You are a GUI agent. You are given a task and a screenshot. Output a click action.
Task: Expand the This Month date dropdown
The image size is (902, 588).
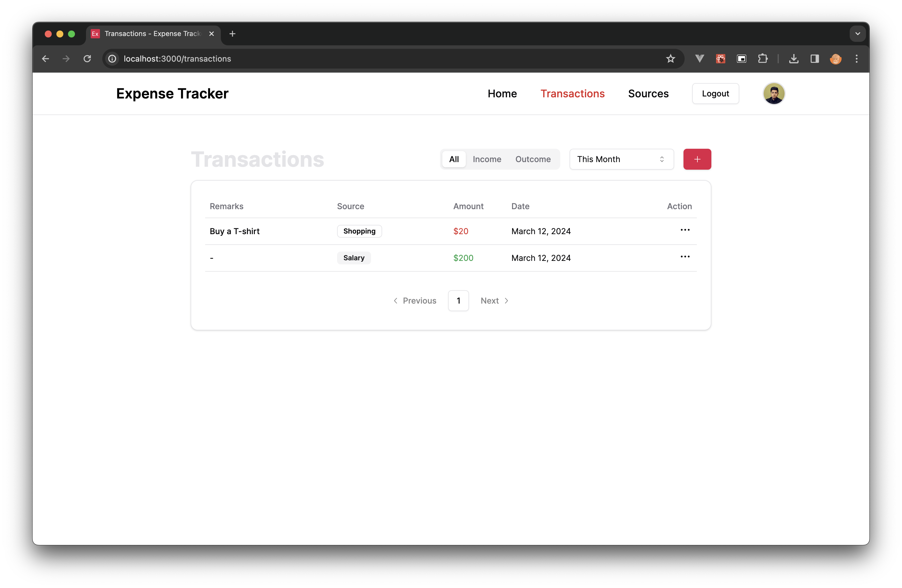621,158
